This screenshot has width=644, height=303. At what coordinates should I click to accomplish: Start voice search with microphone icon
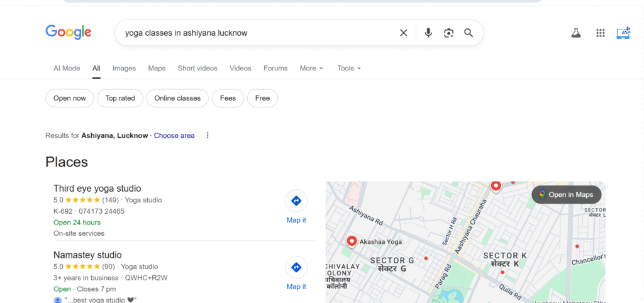[x=428, y=33]
